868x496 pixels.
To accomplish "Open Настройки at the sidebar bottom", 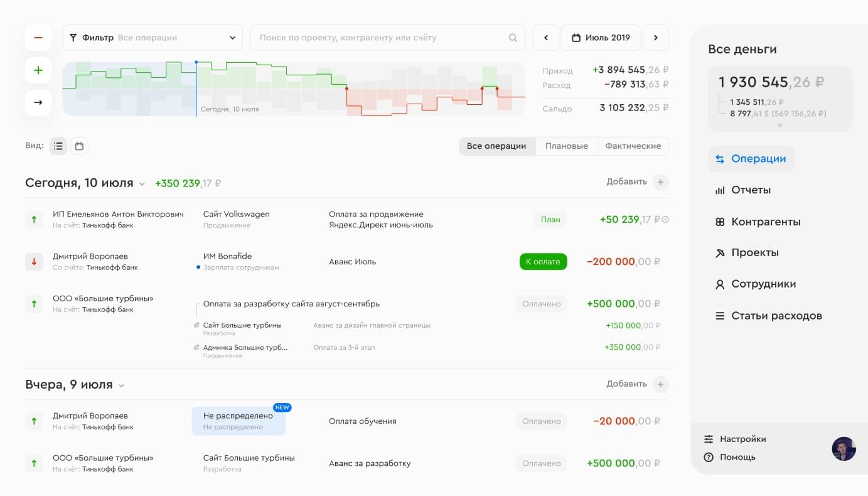I will coord(742,439).
